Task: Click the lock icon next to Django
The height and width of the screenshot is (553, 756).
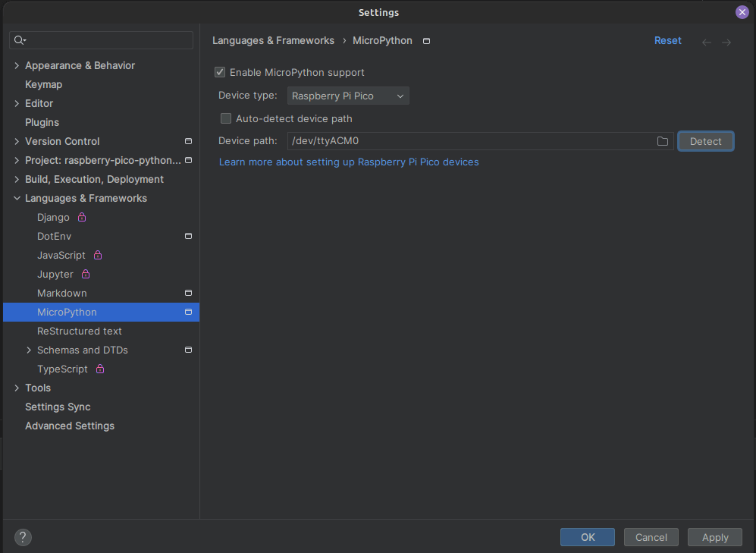Action: click(82, 217)
